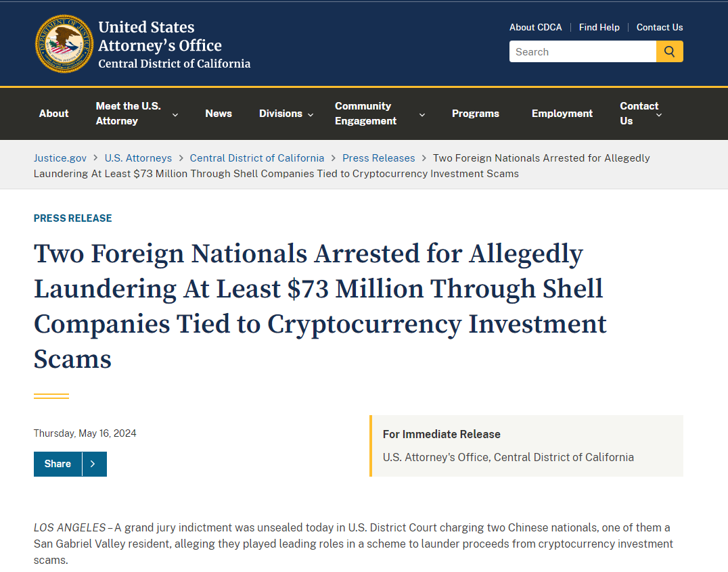Focus the Search input field
This screenshot has height=572, width=728.
click(x=583, y=51)
